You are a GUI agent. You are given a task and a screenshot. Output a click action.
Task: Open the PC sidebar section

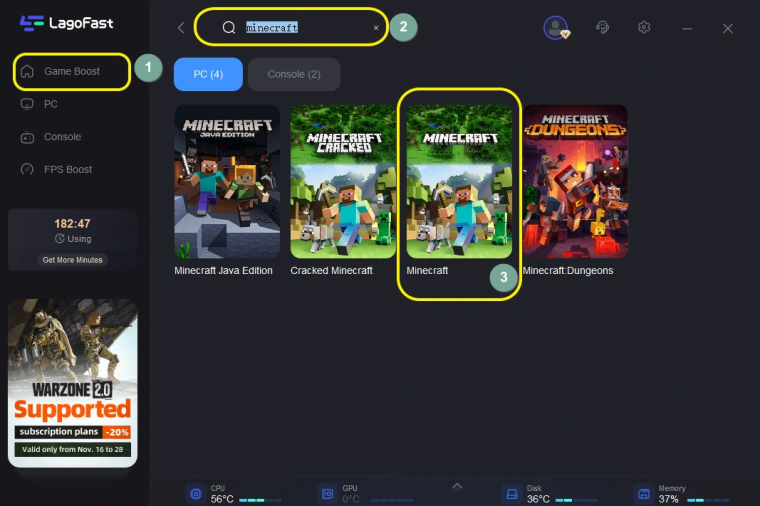(x=50, y=104)
